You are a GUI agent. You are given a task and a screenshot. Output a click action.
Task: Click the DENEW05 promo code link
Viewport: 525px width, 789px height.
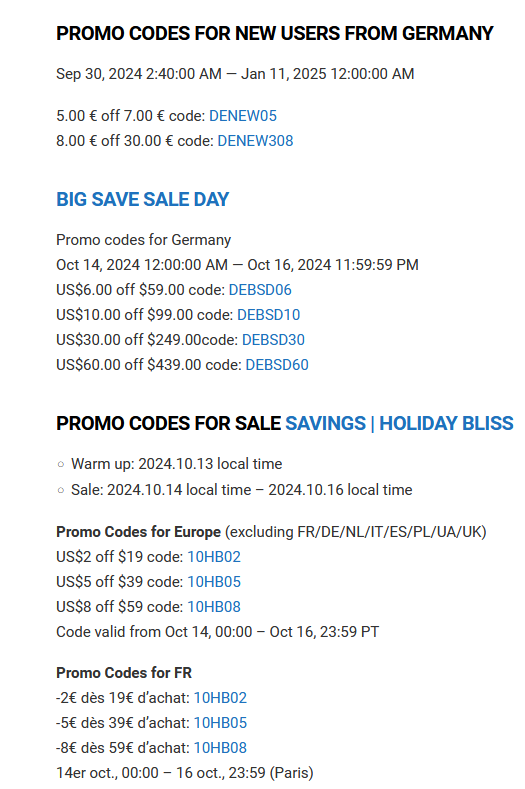[243, 116]
